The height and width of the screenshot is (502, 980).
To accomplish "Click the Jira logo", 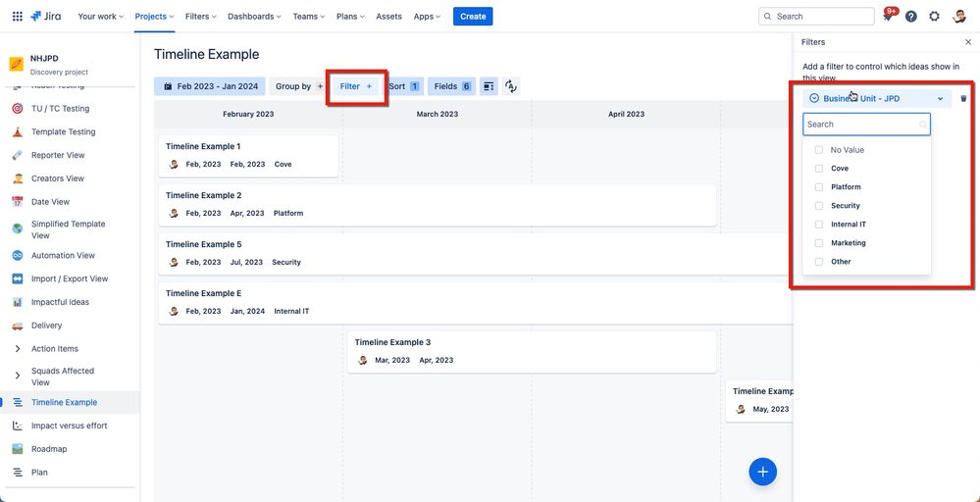I will coord(46,17).
